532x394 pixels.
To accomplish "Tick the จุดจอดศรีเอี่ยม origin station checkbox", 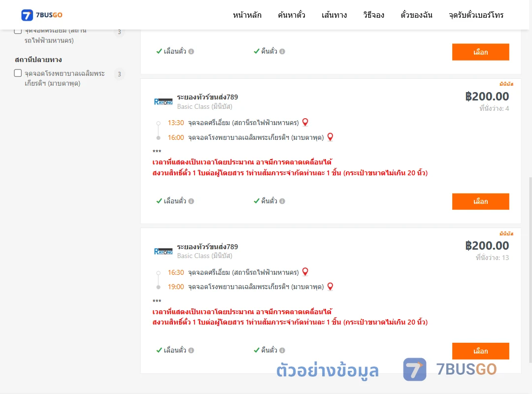I will (18, 31).
